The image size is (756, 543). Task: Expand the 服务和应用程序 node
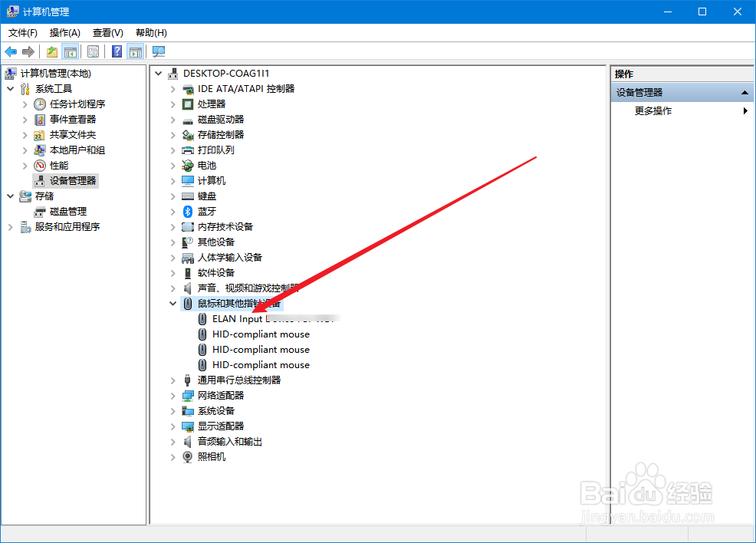tap(11, 227)
